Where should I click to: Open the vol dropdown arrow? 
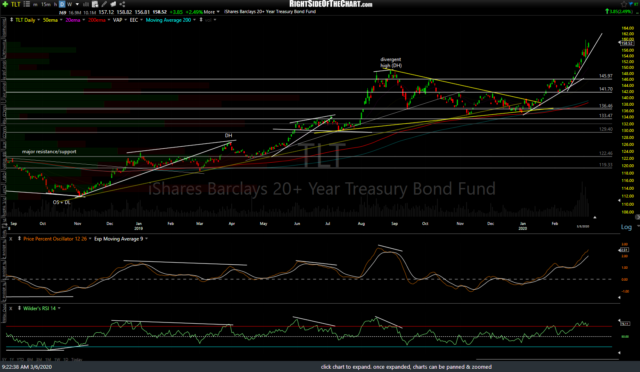[x=215, y=20]
